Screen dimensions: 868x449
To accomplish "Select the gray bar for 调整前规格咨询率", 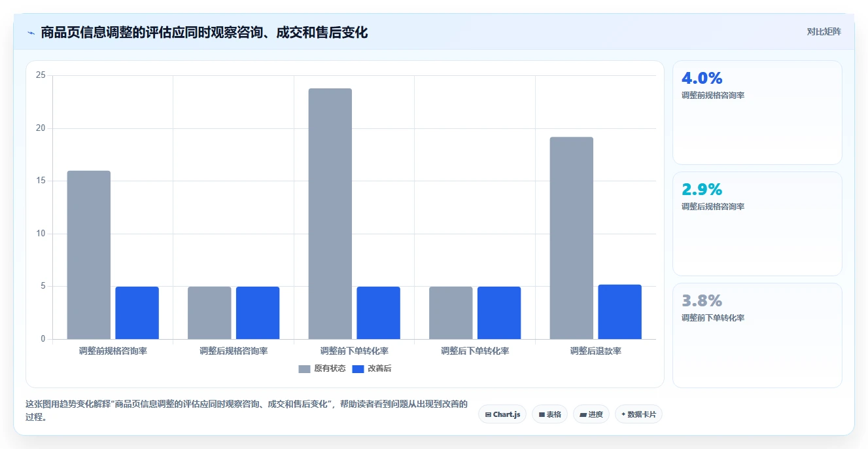I will (89, 255).
